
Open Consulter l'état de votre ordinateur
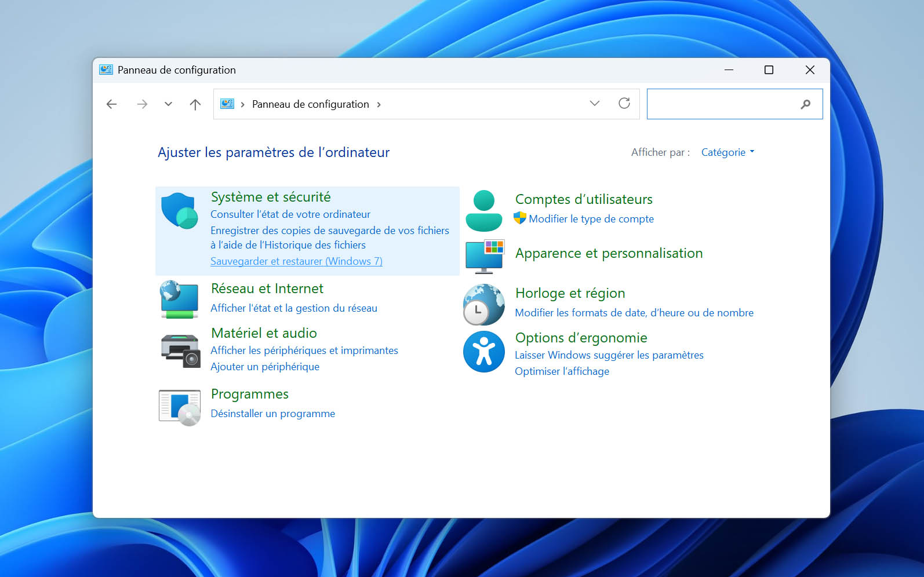point(290,214)
